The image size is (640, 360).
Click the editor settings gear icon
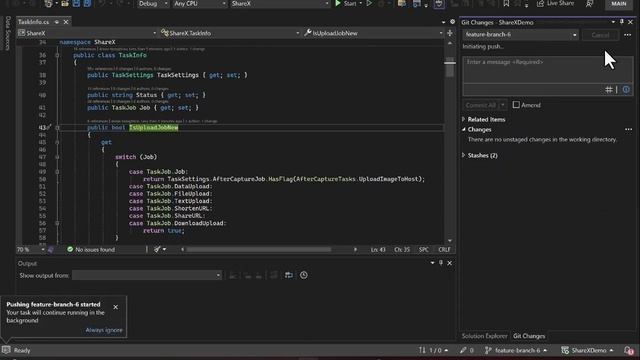point(452,22)
